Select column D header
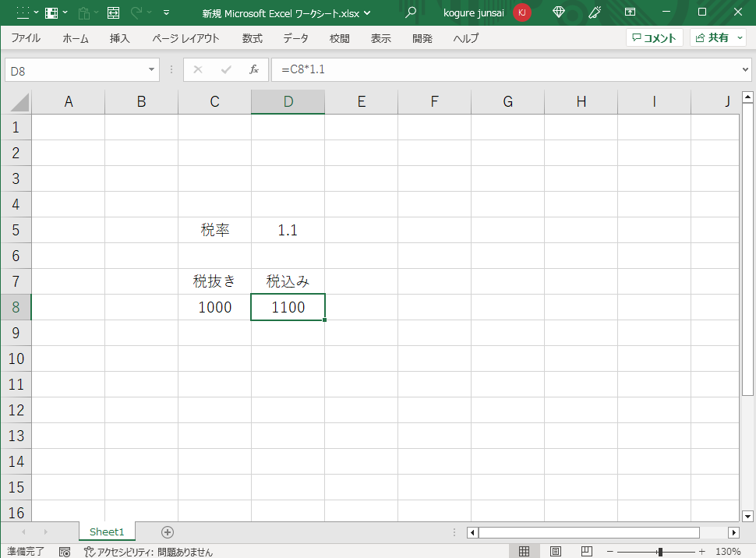This screenshot has height=558, width=756. coord(288,102)
